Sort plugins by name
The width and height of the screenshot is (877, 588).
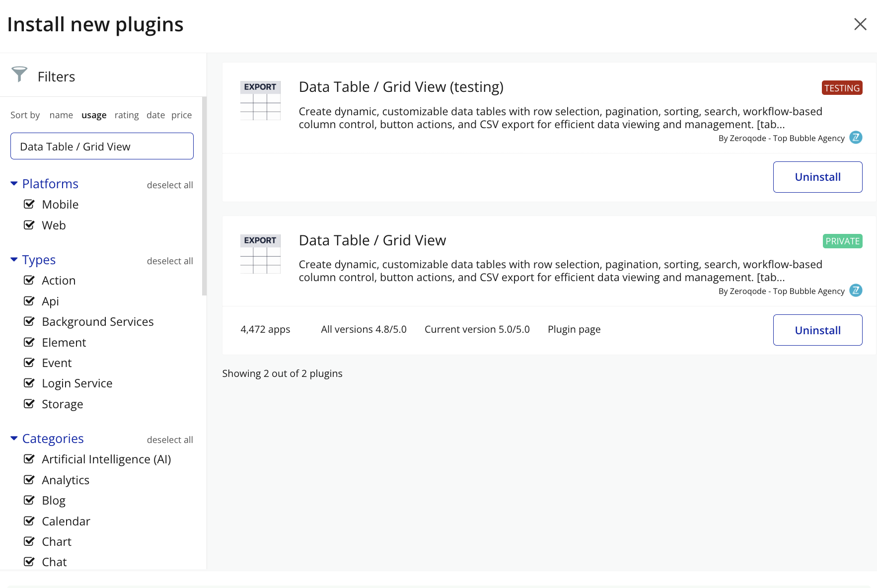tap(61, 115)
